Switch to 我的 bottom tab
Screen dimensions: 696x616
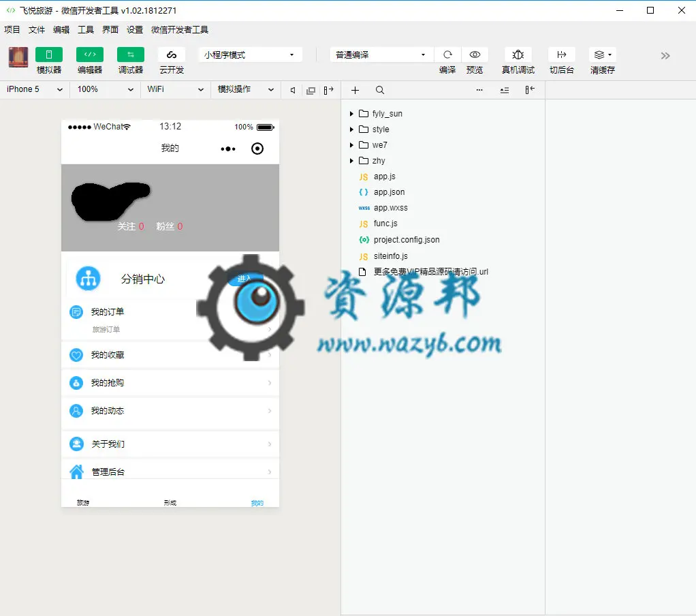tap(257, 502)
